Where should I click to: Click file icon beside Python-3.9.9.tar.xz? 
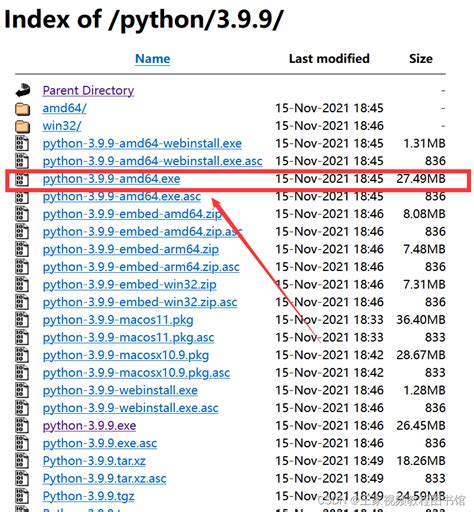click(22, 461)
